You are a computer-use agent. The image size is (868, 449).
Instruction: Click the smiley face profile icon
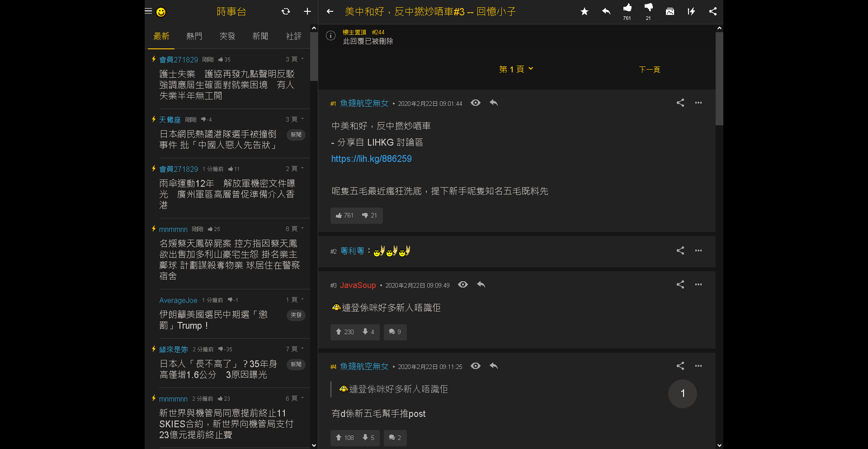(x=161, y=12)
